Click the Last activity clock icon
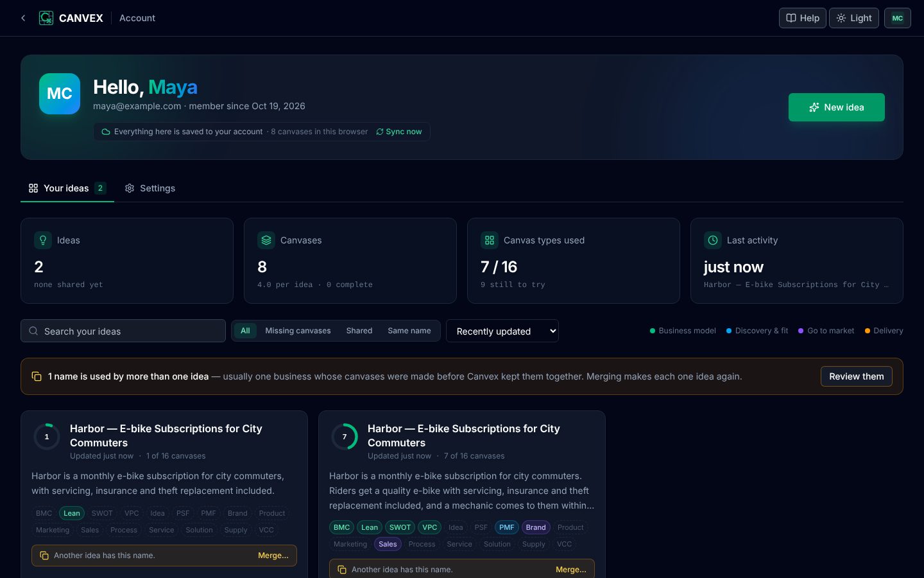 713,240
